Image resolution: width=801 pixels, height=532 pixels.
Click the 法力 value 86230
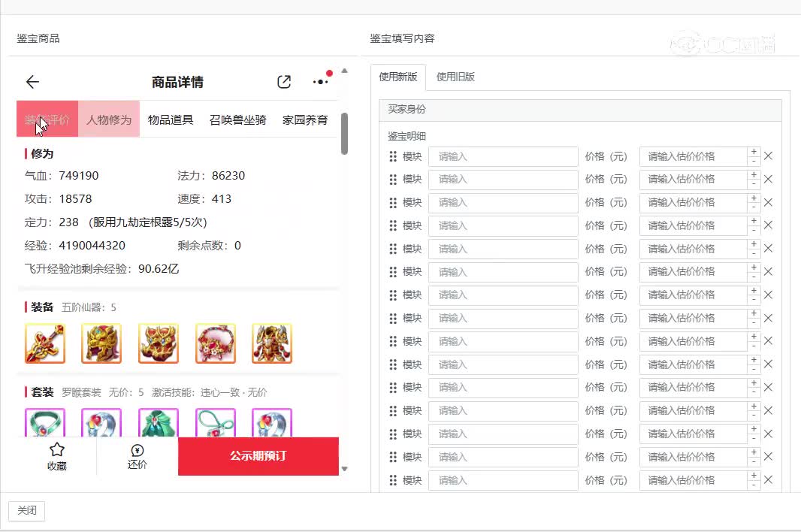pyautogui.click(x=228, y=176)
